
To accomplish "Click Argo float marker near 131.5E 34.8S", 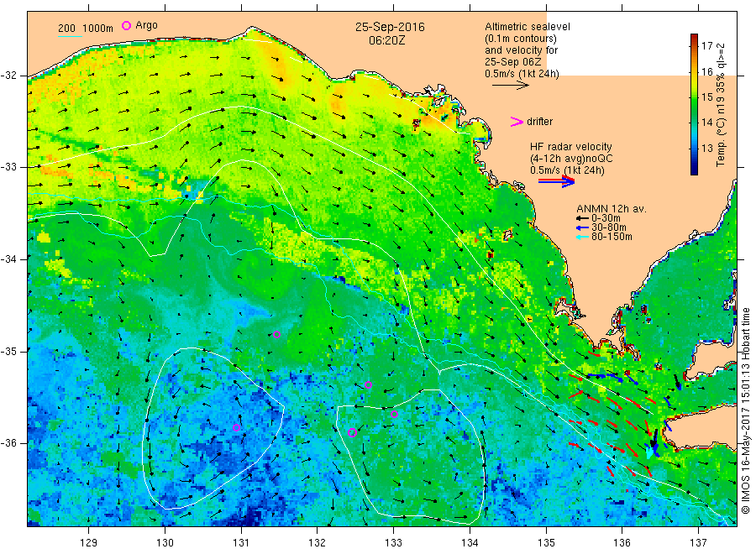I will pos(276,335).
